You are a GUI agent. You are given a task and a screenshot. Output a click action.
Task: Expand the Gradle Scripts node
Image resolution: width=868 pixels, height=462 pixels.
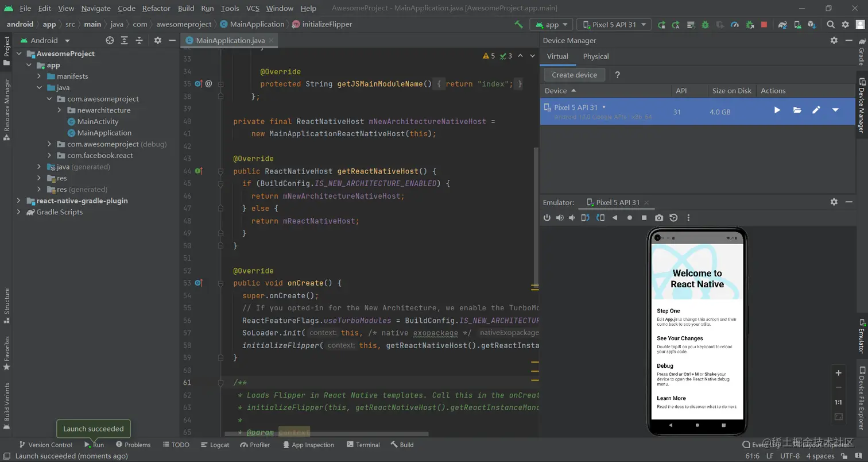click(x=19, y=212)
